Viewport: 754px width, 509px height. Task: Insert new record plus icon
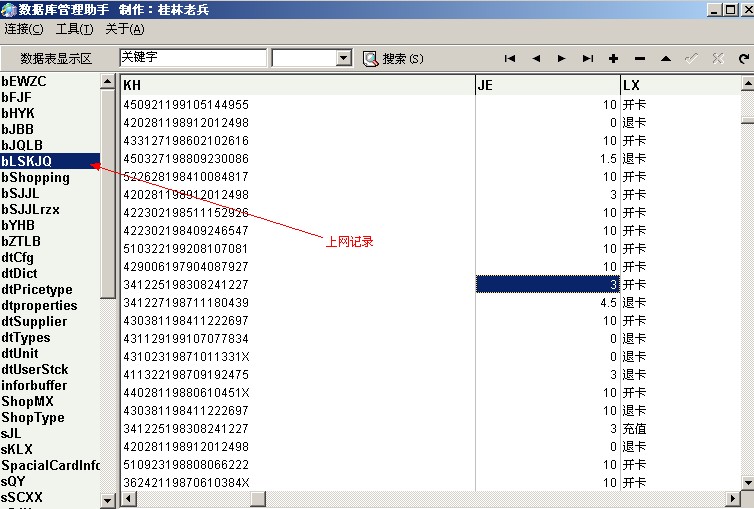(x=613, y=59)
